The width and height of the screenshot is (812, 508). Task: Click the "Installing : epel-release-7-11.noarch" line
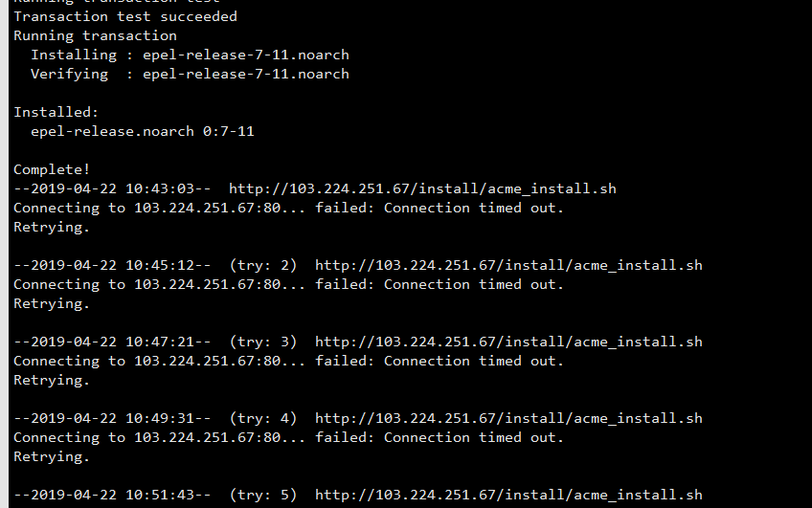190,55
